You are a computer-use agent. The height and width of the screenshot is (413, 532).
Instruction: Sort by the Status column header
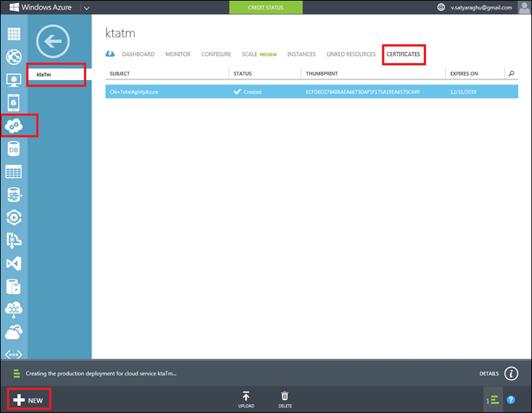click(x=243, y=74)
